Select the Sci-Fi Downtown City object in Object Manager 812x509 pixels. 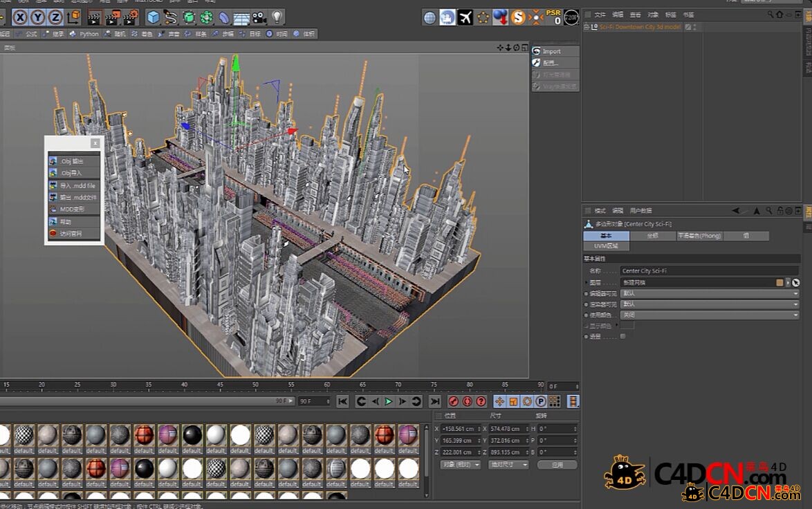pos(640,27)
